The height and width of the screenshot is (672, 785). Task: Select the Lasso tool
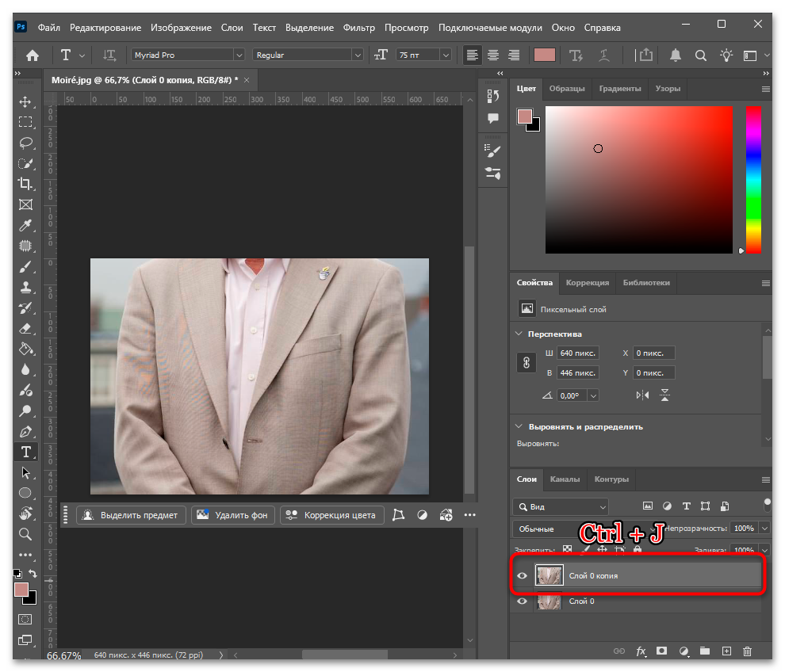tap(25, 143)
